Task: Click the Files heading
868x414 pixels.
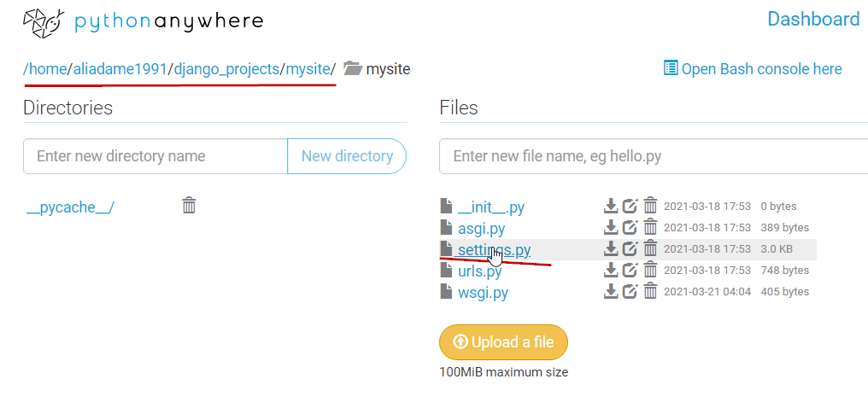Action: tap(459, 108)
